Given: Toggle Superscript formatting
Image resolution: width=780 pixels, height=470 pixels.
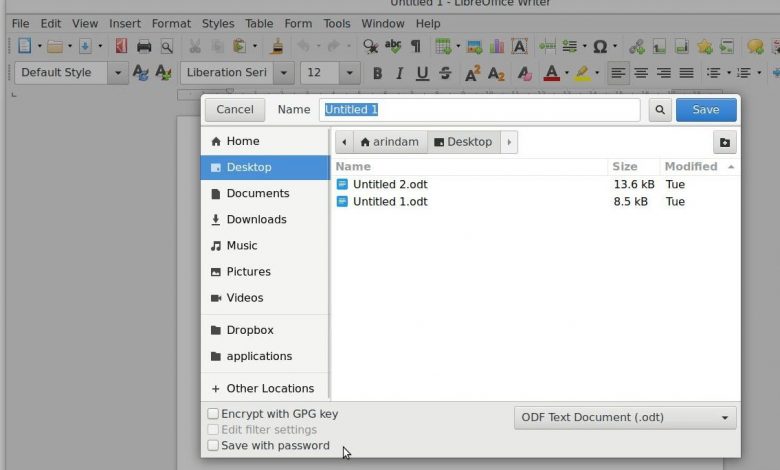Looking at the screenshot, I should click(473, 73).
